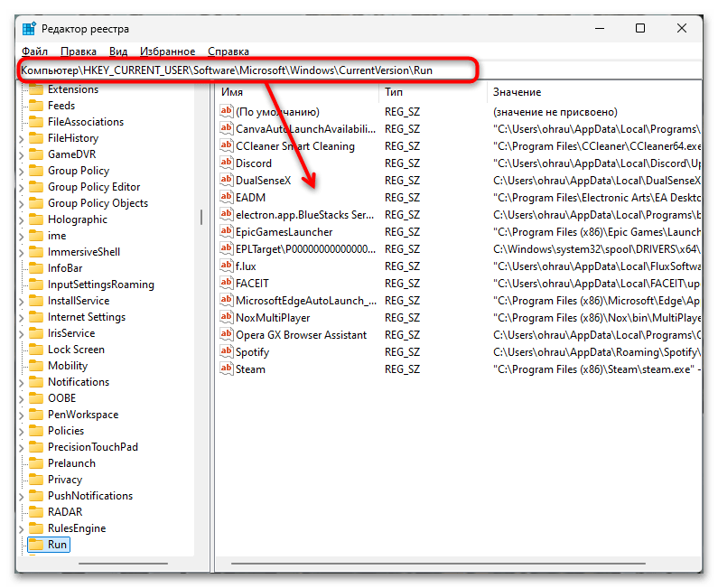Click the folder icon of Feeds key

[36, 106]
